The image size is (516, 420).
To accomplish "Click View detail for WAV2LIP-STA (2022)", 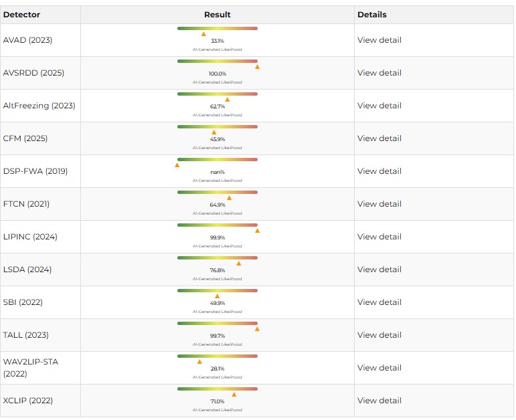I will [379, 368].
